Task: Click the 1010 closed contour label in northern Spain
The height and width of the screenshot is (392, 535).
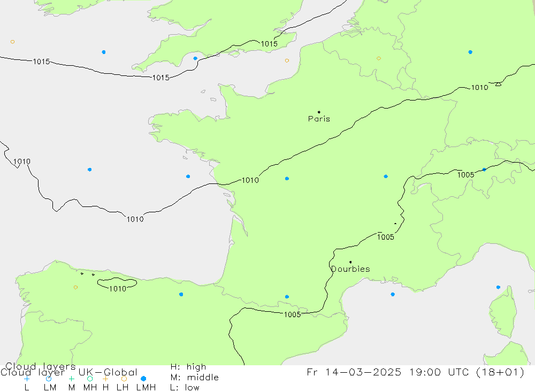Action: pos(118,289)
